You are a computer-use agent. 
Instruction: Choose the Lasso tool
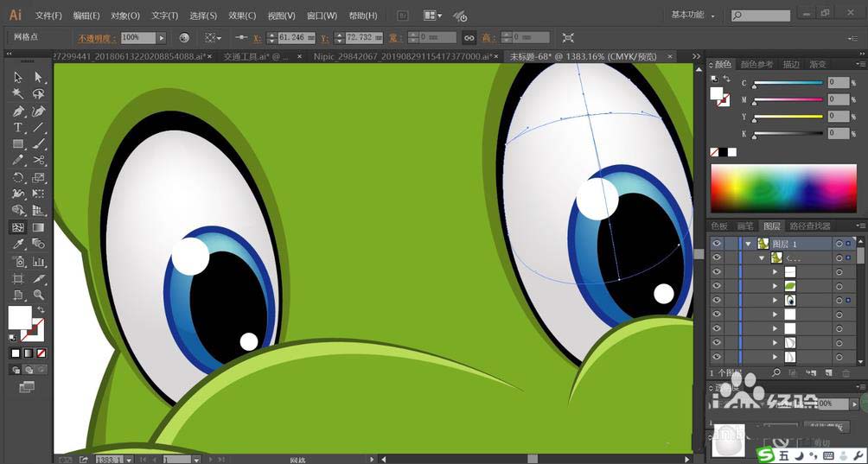click(38, 93)
